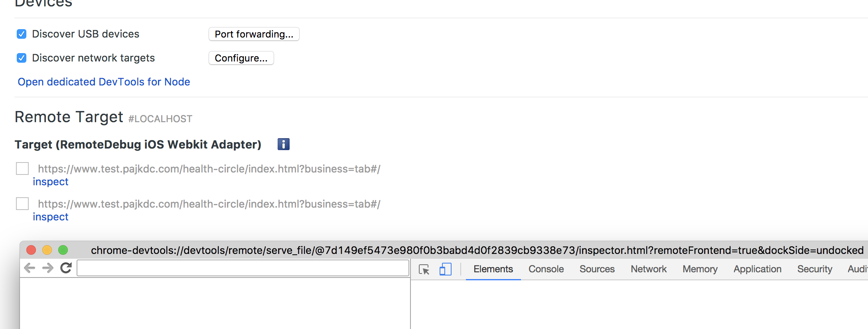The width and height of the screenshot is (868, 329).
Task: Select the inspect element cursor icon in DevTools
Action: pyautogui.click(x=424, y=269)
